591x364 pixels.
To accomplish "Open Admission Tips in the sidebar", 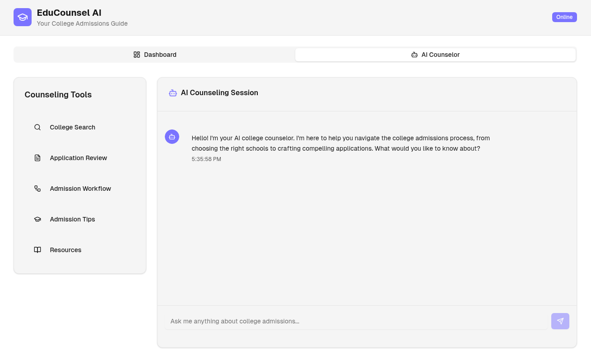I will pyautogui.click(x=72, y=219).
